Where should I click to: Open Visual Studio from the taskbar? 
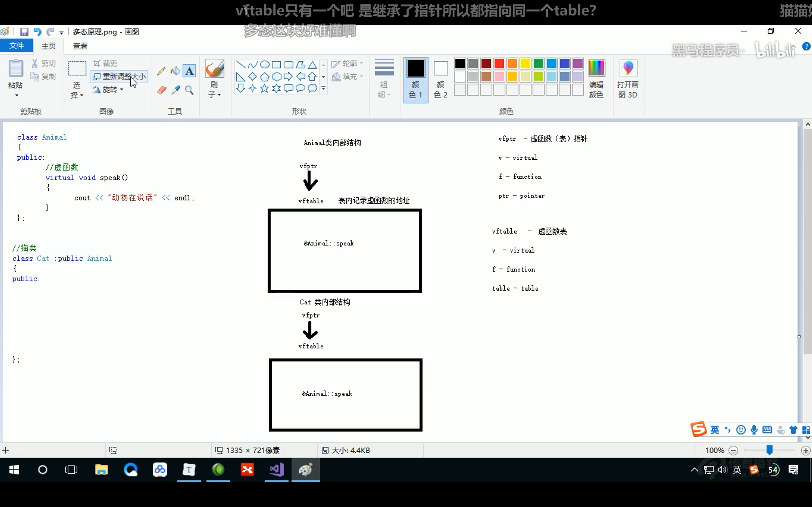point(277,469)
